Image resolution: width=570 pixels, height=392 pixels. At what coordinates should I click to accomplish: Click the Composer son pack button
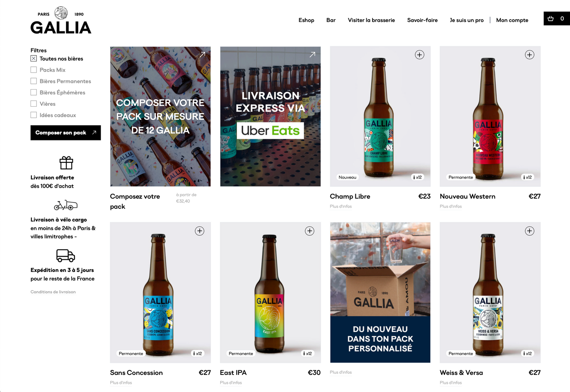(x=66, y=133)
